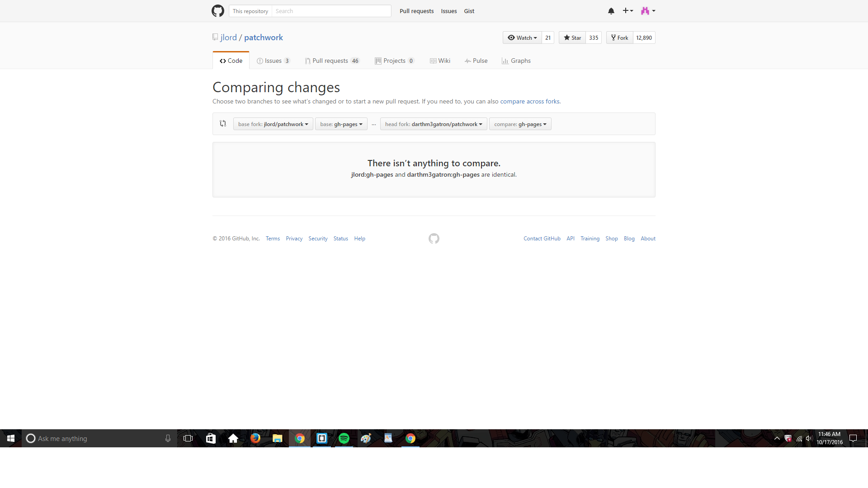The width and height of the screenshot is (868, 488).
Task: Expand head fork darthm3gatron/patchwork dropdown
Action: pos(434,124)
